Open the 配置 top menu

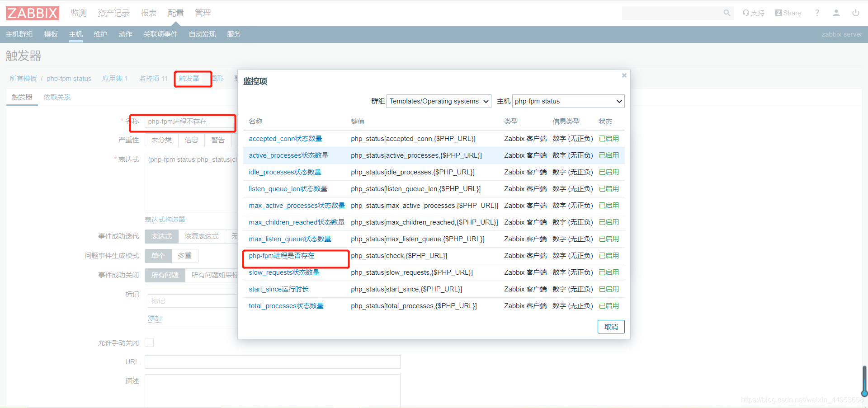[x=176, y=13]
